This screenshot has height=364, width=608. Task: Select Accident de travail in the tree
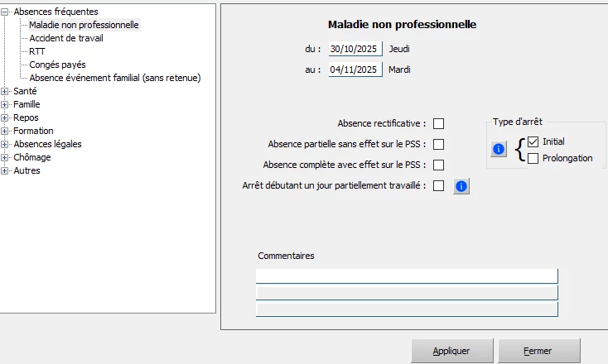[x=66, y=38]
